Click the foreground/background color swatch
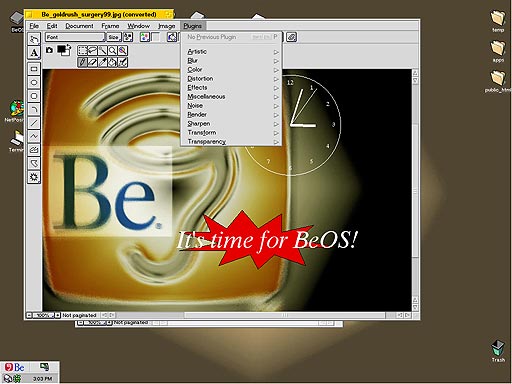 [x=64, y=50]
